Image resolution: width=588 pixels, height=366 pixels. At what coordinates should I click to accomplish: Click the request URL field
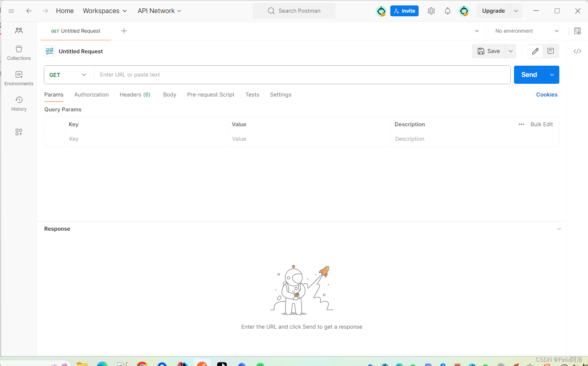[302, 75]
